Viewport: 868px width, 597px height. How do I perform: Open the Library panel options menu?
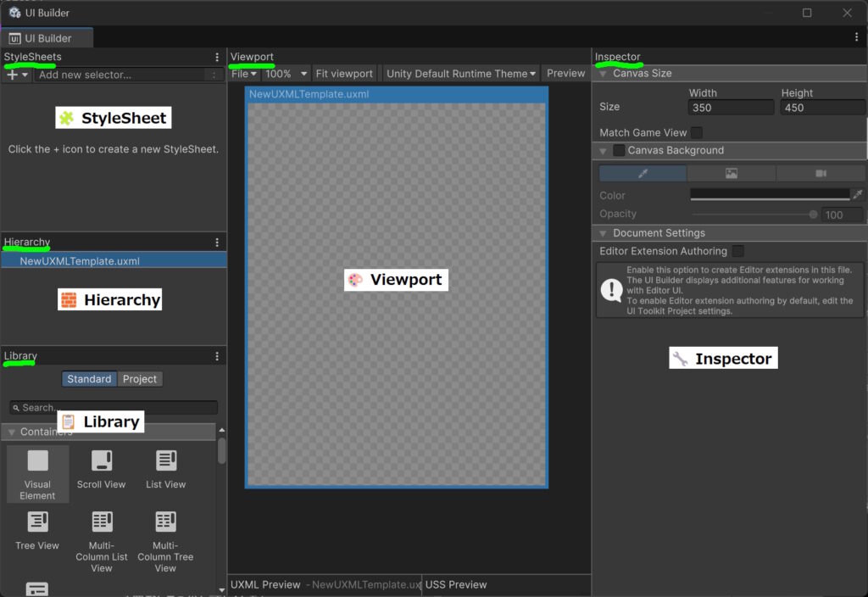coord(217,356)
